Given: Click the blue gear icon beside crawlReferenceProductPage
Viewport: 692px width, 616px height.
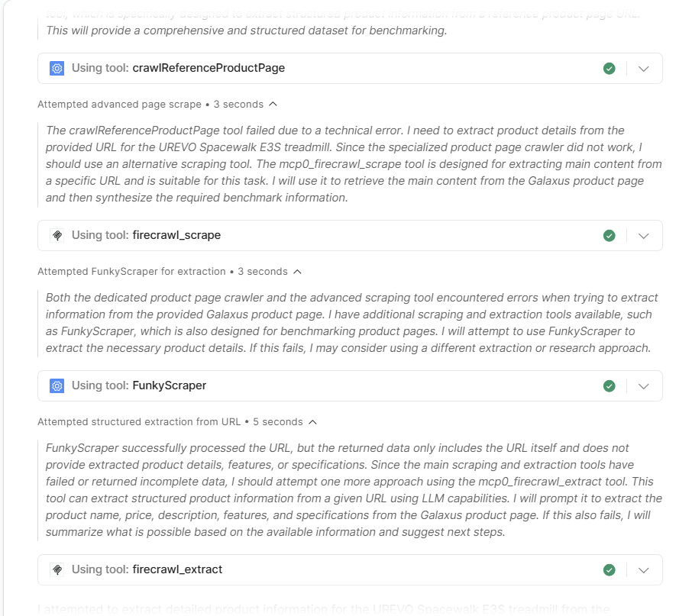Looking at the screenshot, I should click(x=57, y=69).
